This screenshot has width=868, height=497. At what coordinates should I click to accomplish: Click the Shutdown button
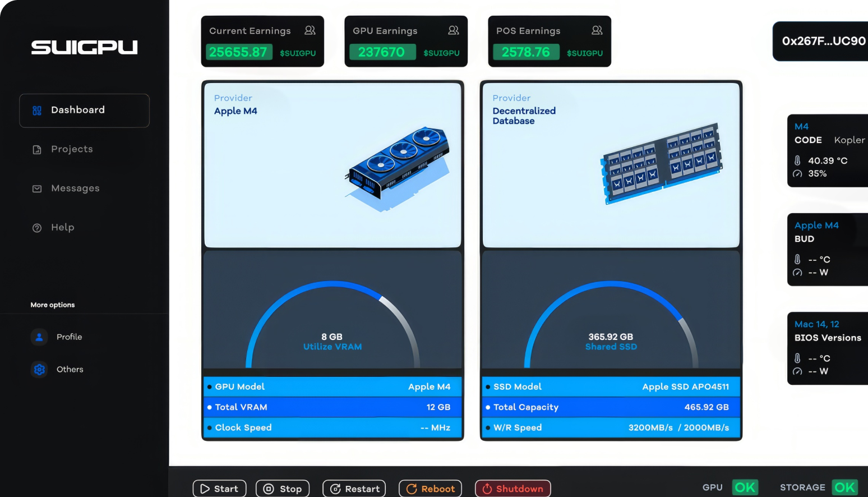[513, 489]
